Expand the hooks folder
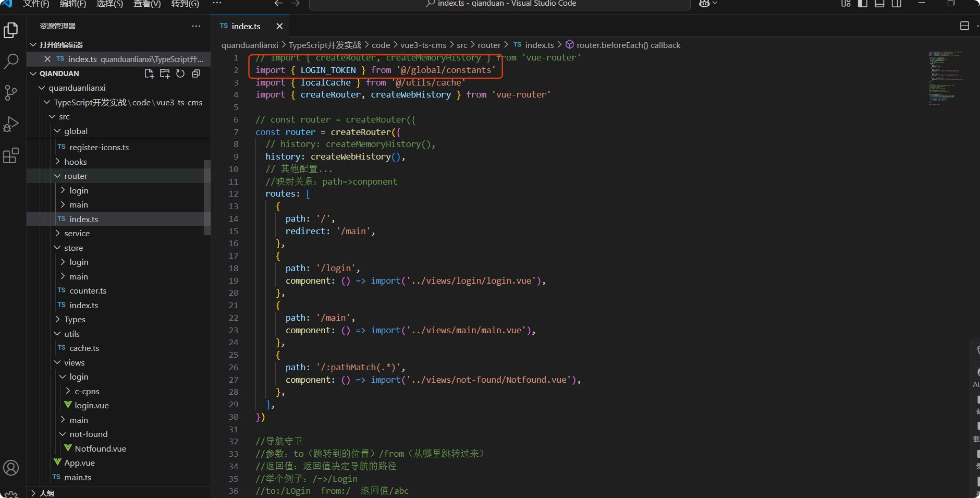Screen dimensions: 980x498 click(x=75, y=162)
